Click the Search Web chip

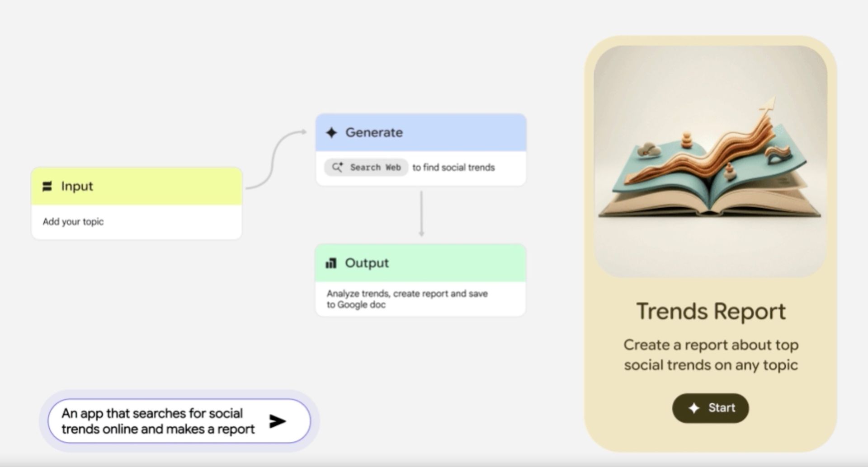coord(366,168)
